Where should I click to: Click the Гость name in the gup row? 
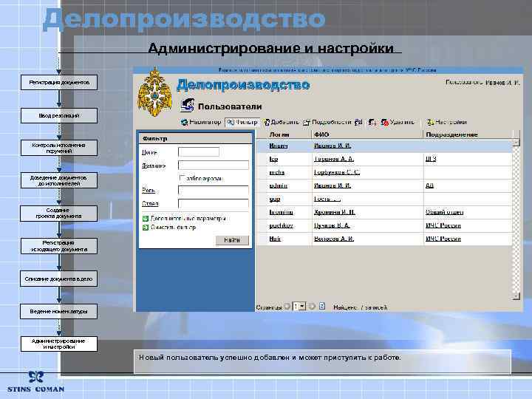327,199
